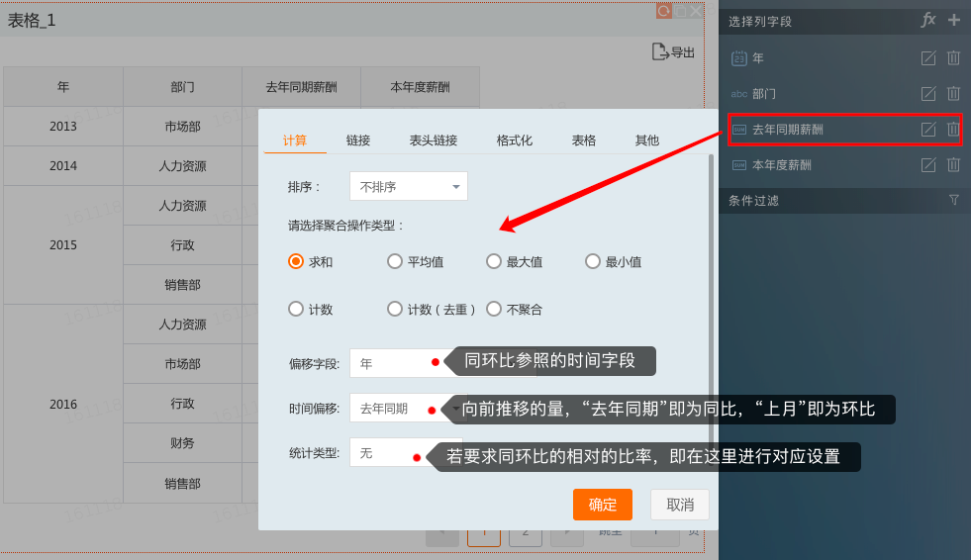Select 计数（去重） aggregation radio

395,309
